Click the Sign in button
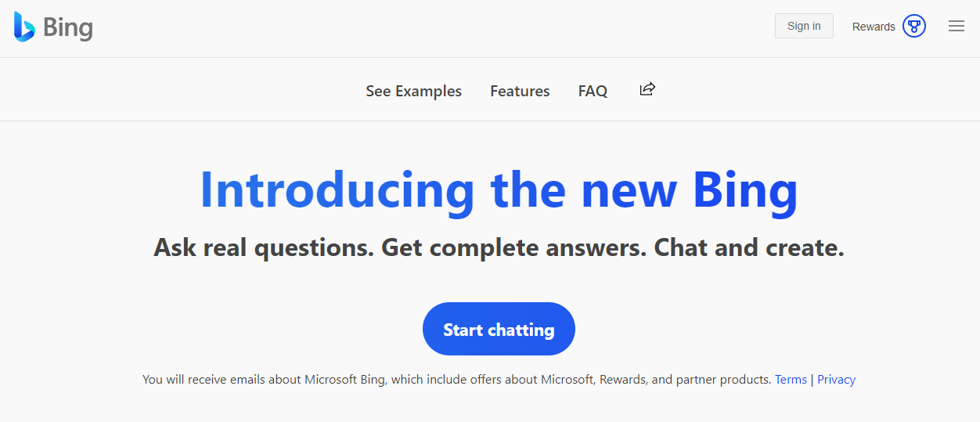 coord(804,26)
